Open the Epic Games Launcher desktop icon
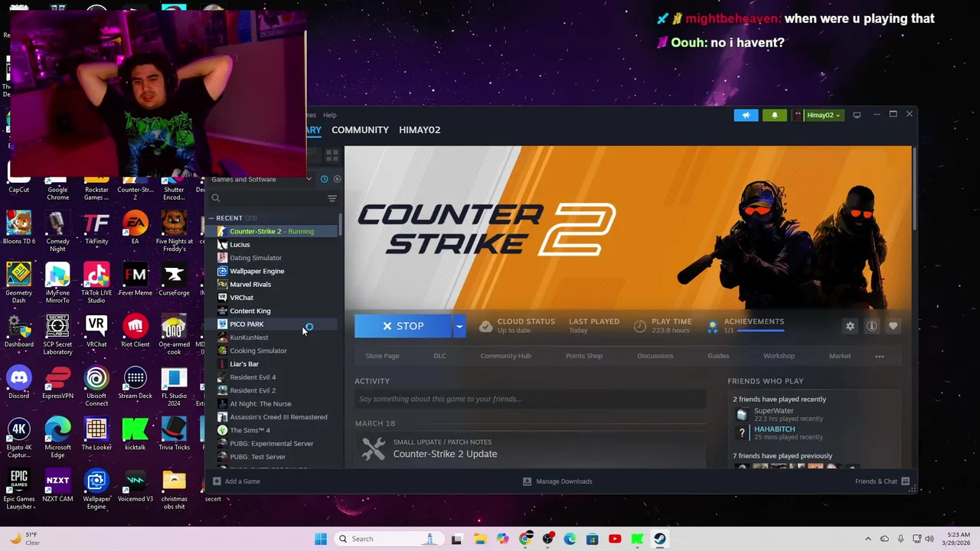980x551 pixels. 19,489
